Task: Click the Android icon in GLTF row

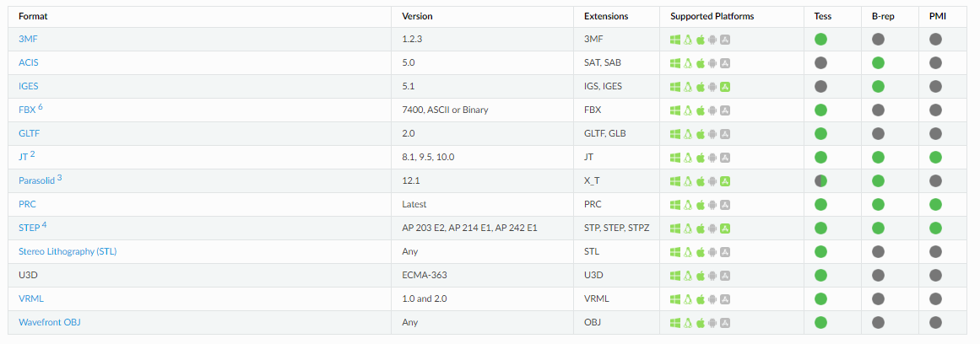Action: pyautogui.click(x=712, y=134)
